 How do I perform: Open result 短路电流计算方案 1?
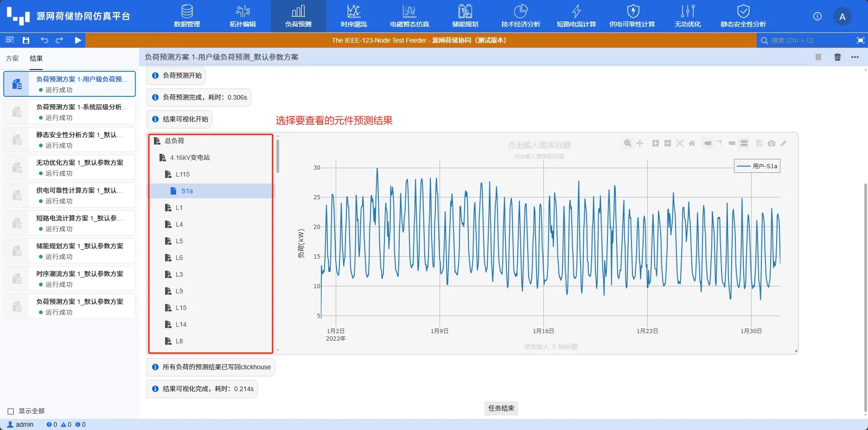coord(70,223)
